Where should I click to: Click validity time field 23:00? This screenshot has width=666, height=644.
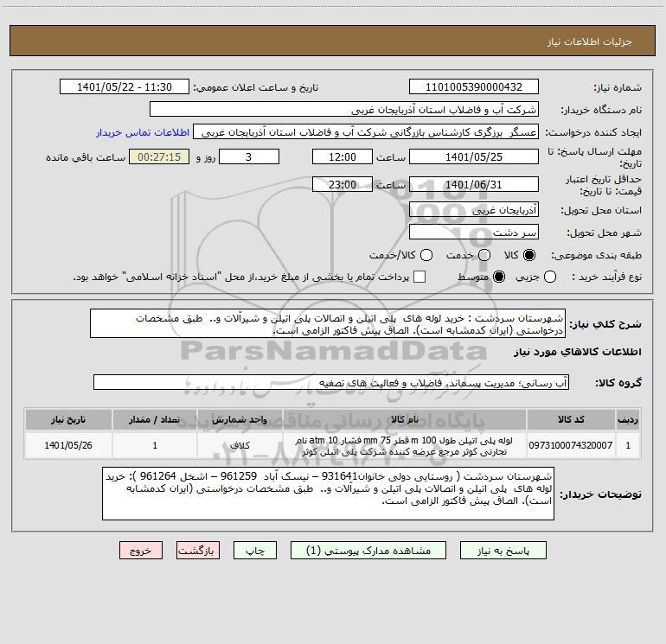(343, 184)
